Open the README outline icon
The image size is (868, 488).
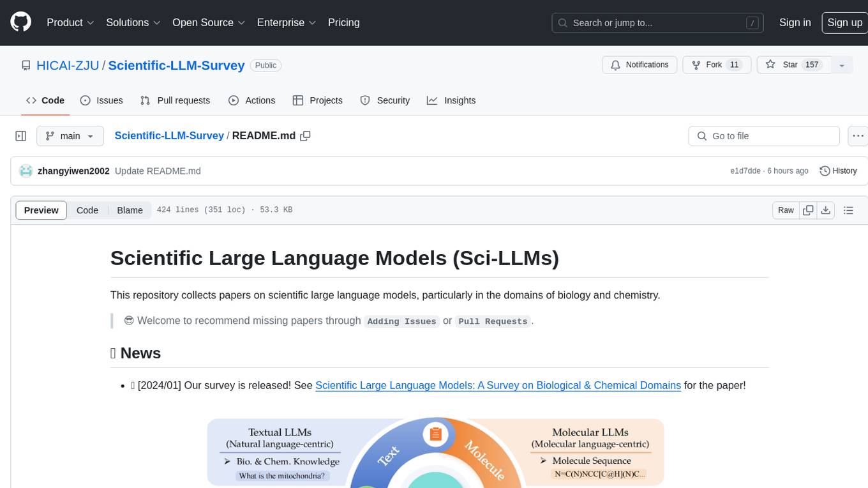(x=848, y=210)
